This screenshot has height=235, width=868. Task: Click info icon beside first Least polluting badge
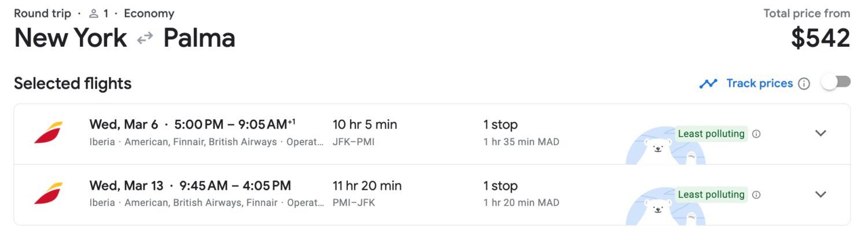coord(756,134)
